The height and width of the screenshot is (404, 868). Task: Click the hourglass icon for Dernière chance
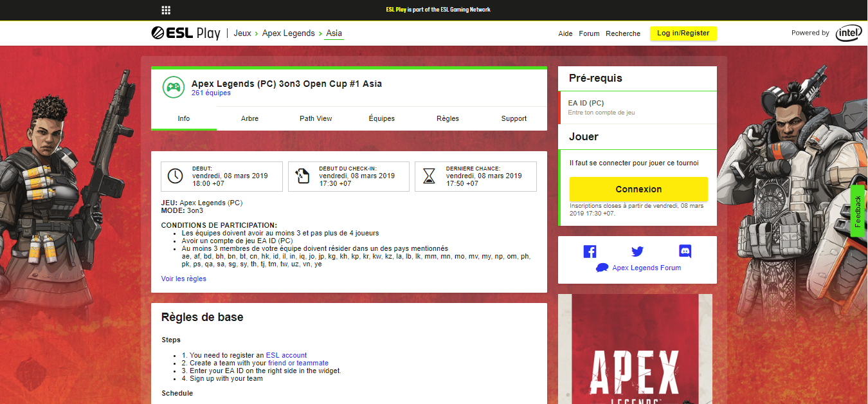pyautogui.click(x=429, y=176)
